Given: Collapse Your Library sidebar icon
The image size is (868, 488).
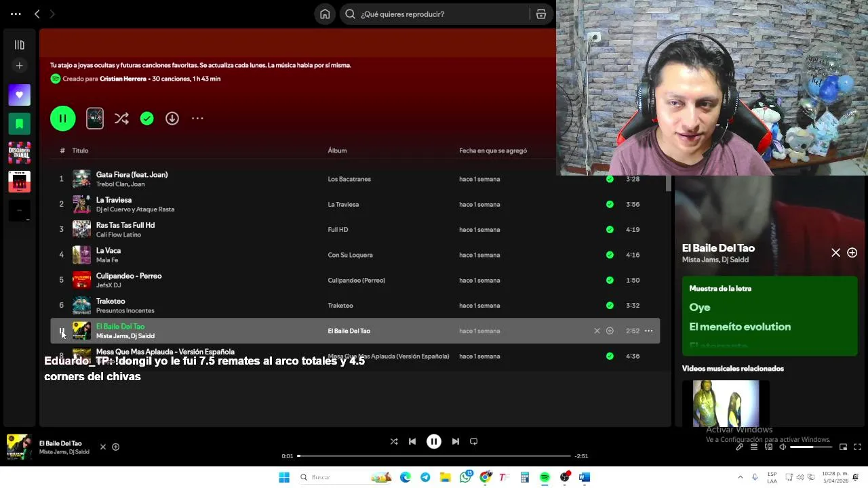Looking at the screenshot, I should tap(19, 45).
